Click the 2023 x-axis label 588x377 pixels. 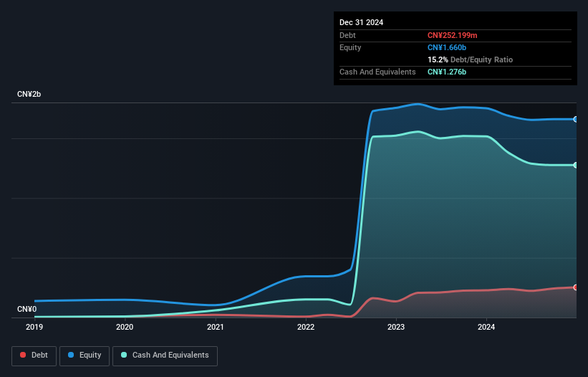click(x=396, y=327)
